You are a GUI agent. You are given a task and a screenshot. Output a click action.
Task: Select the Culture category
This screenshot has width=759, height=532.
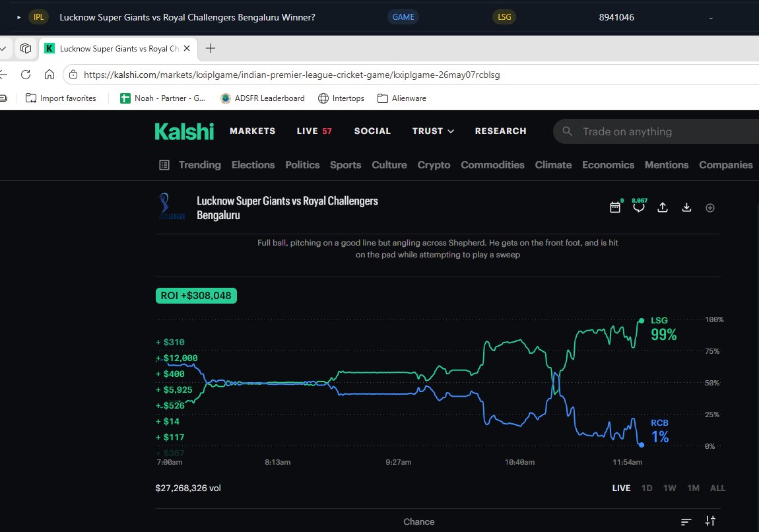[x=389, y=165]
